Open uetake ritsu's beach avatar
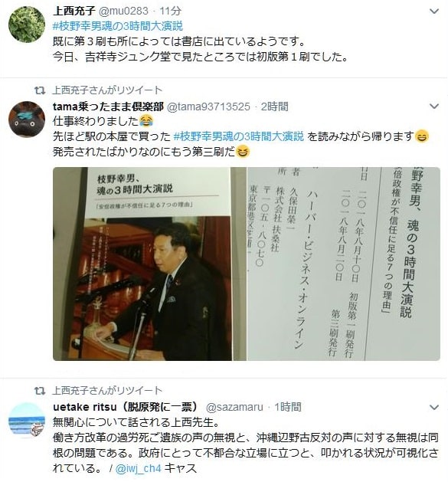This screenshot has height=482, width=448. click(x=27, y=420)
